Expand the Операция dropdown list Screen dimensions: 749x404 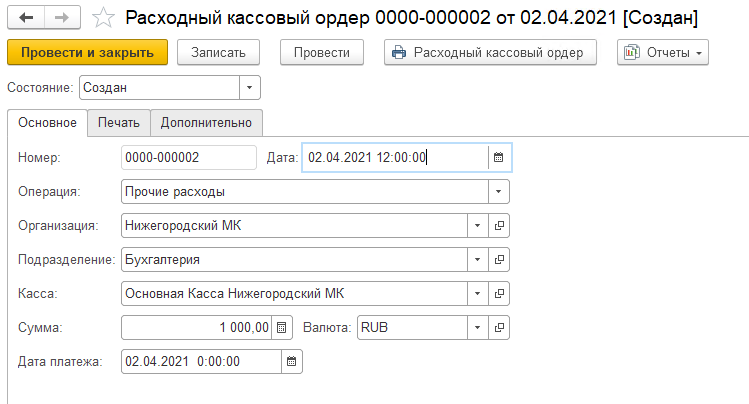coord(498,191)
